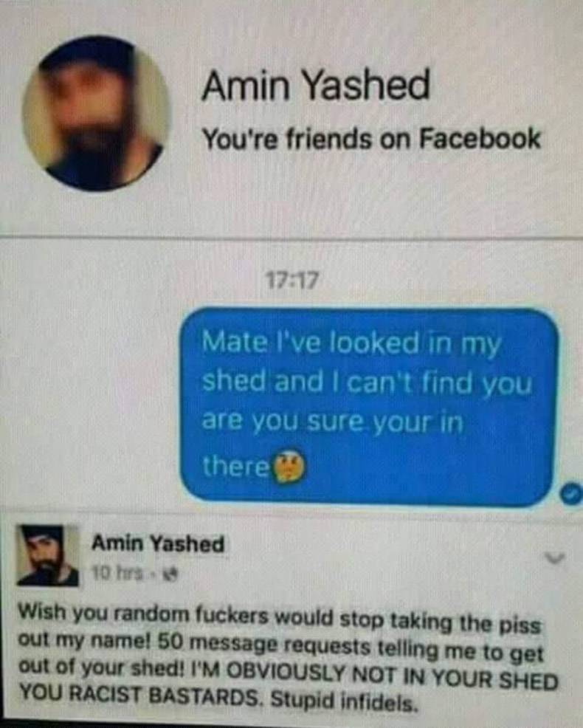Open Amin Yashed's profile from post name
This screenshot has width=583, height=728.
point(158,543)
